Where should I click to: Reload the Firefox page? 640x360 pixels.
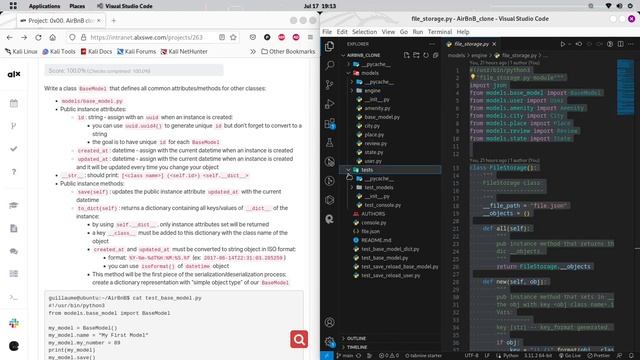click(38, 37)
